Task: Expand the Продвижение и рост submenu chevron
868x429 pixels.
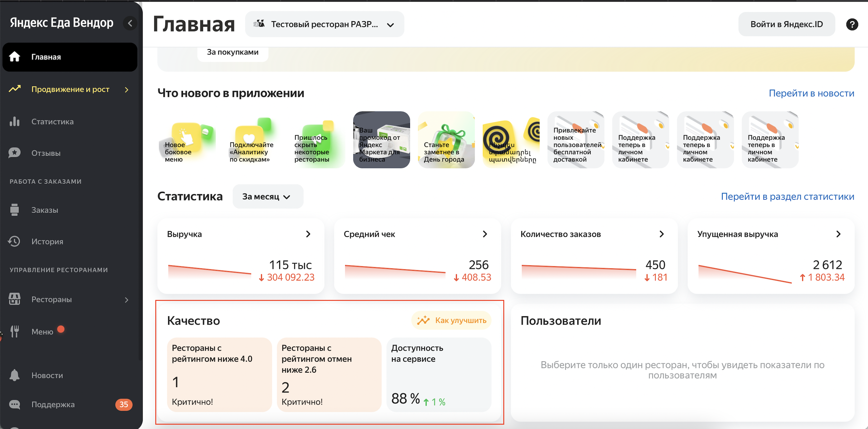Action: click(127, 89)
